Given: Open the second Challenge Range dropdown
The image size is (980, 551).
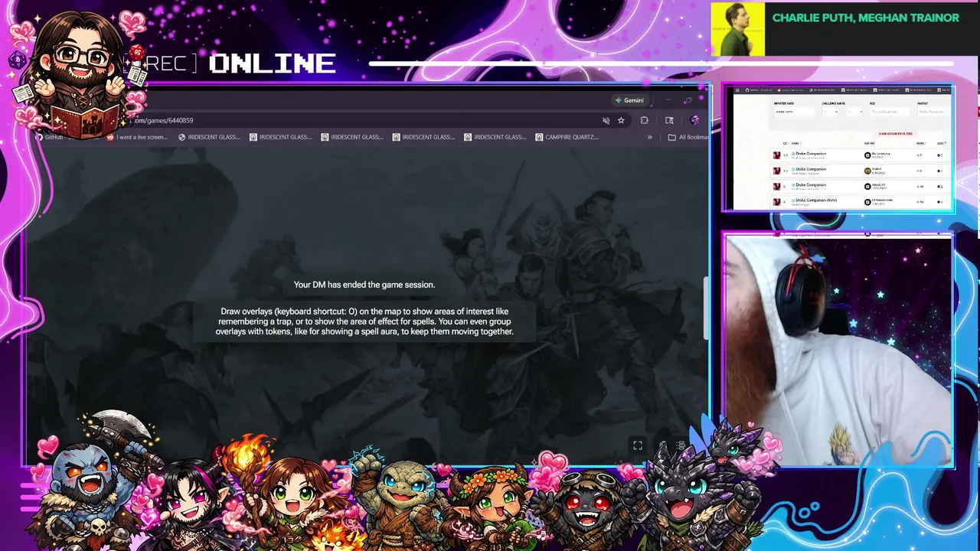Looking at the screenshot, I should pos(854,112).
